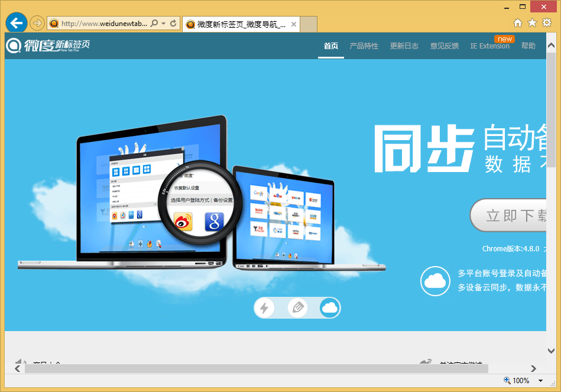The width and height of the screenshot is (561, 392).
Task: Select the pencil edit slide indicator
Action: [298, 307]
